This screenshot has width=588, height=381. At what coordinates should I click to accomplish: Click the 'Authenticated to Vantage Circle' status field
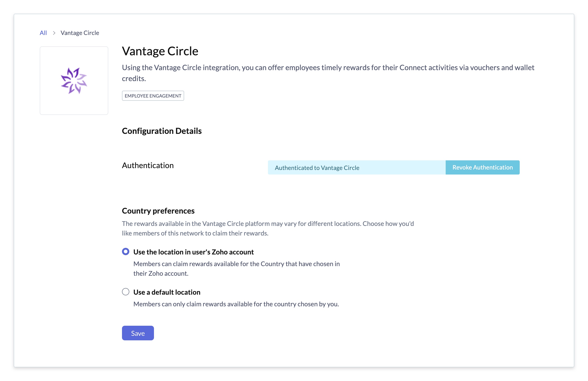pos(357,167)
